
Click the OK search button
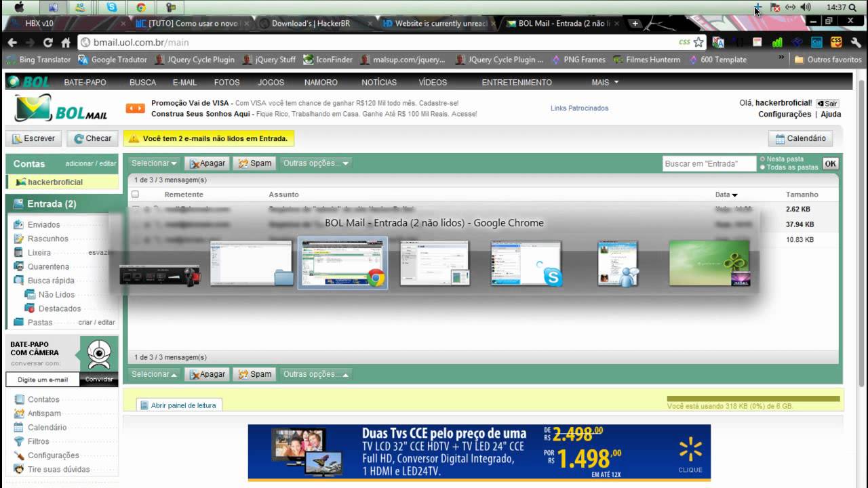(830, 163)
